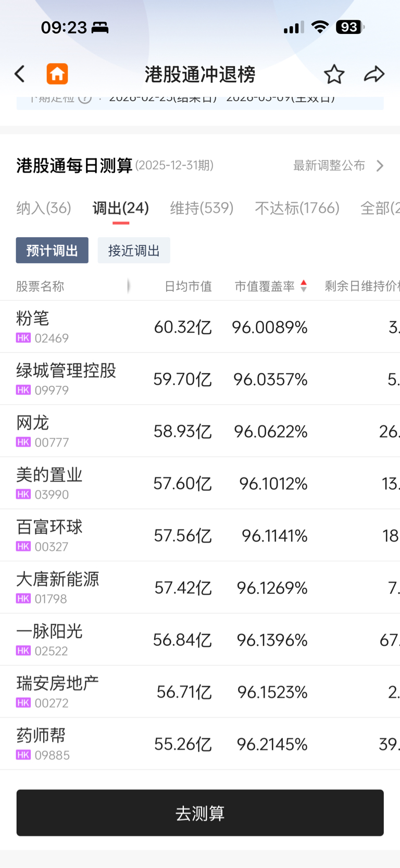Sort by 市值覆盖率 arrows icon
The height and width of the screenshot is (868, 400).
304,286
